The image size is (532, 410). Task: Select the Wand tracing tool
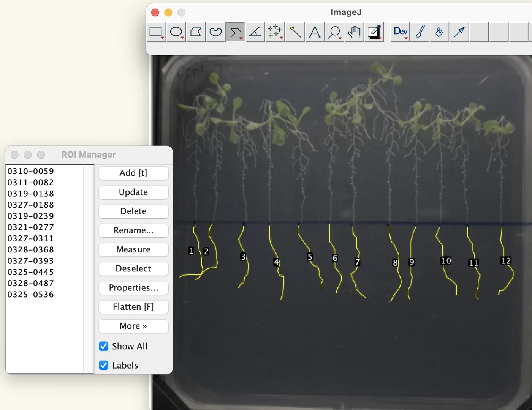point(295,32)
